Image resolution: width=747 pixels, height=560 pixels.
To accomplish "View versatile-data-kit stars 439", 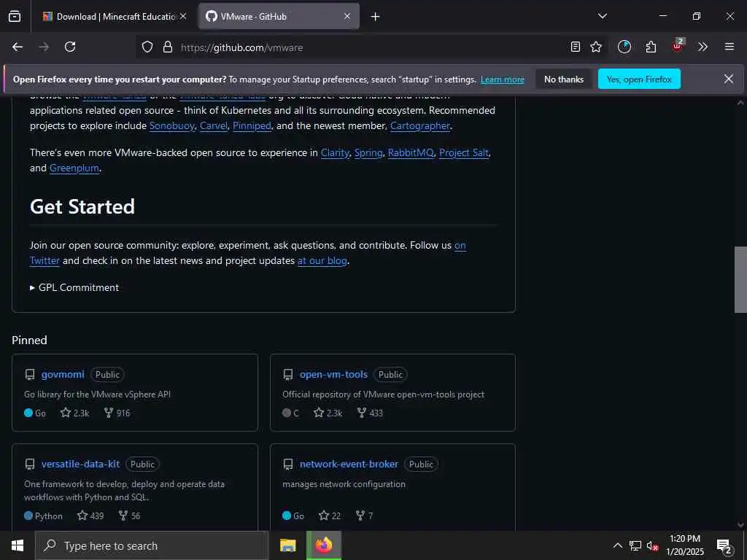I will tap(90, 516).
